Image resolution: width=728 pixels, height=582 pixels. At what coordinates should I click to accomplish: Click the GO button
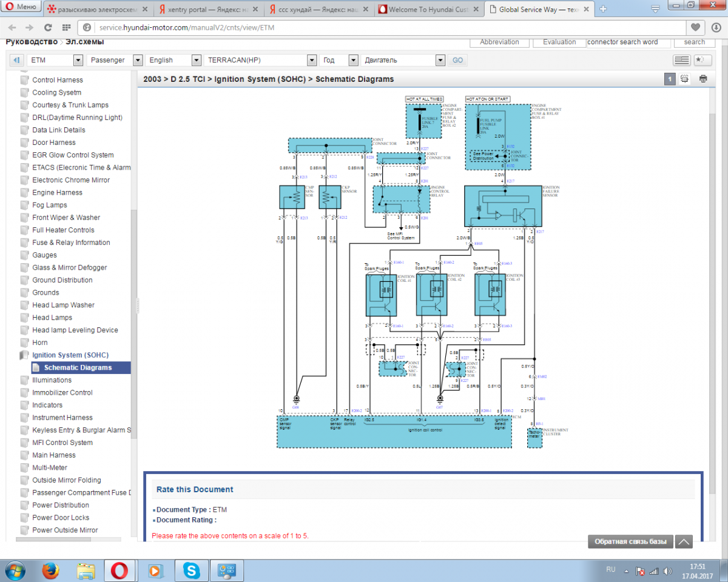[457, 60]
